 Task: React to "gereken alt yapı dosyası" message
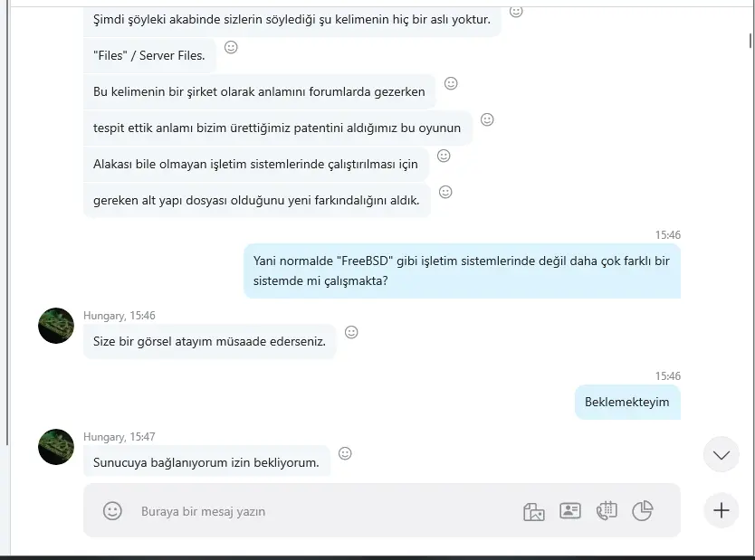click(446, 192)
